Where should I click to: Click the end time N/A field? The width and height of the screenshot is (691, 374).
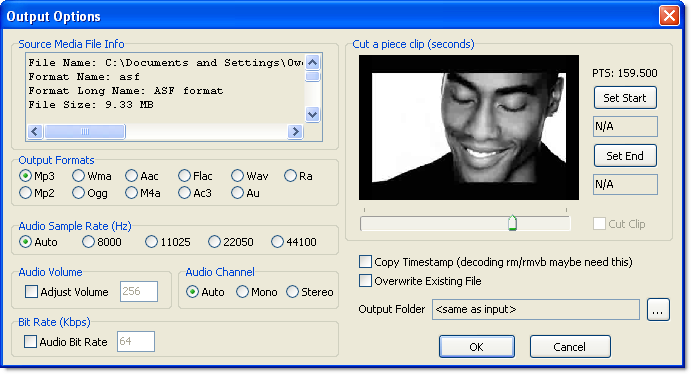click(x=625, y=185)
